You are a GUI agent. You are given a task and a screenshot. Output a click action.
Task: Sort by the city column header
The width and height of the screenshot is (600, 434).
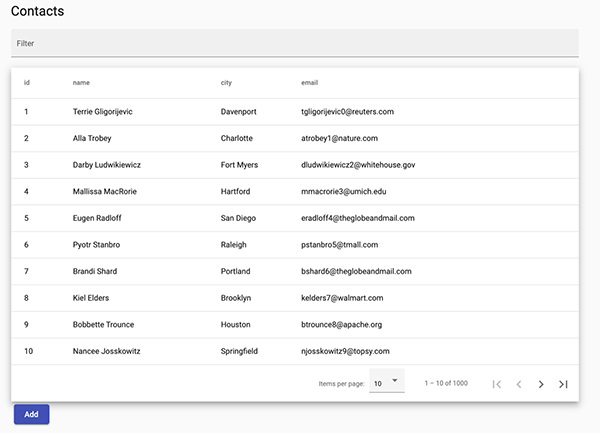click(226, 83)
